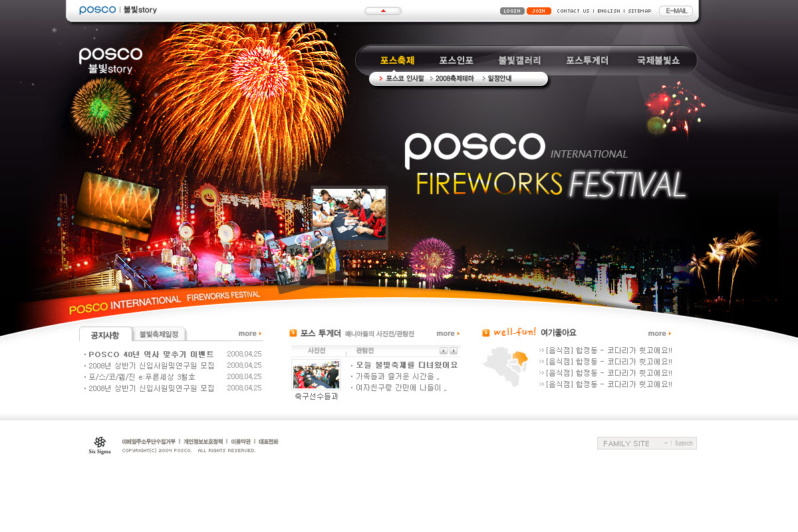Click the next arrow in 포스 투게더
This screenshot has height=532, width=798.
pyautogui.click(x=454, y=351)
